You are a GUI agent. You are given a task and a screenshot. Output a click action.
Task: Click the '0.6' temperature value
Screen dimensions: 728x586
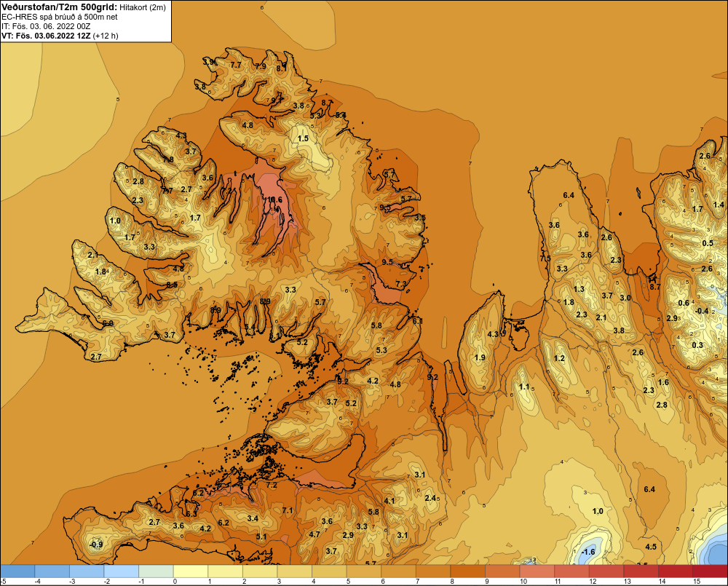coord(684,304)
